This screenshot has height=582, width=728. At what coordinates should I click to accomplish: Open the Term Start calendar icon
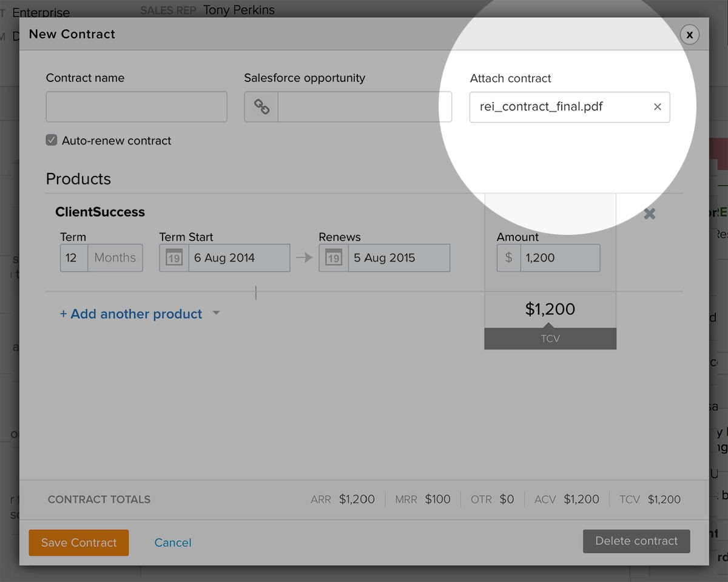[174, 257]
